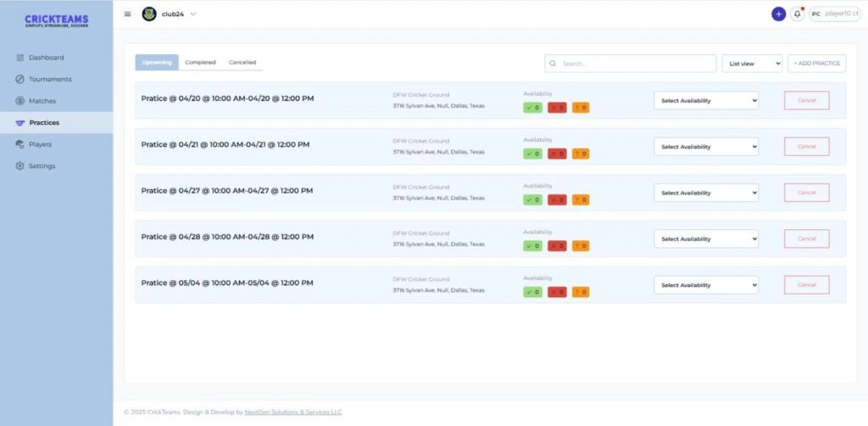The width and height of the screenshot is (868, 426).
Task: Click green available count for 04/20 practice
Action: tap(532, 108)
